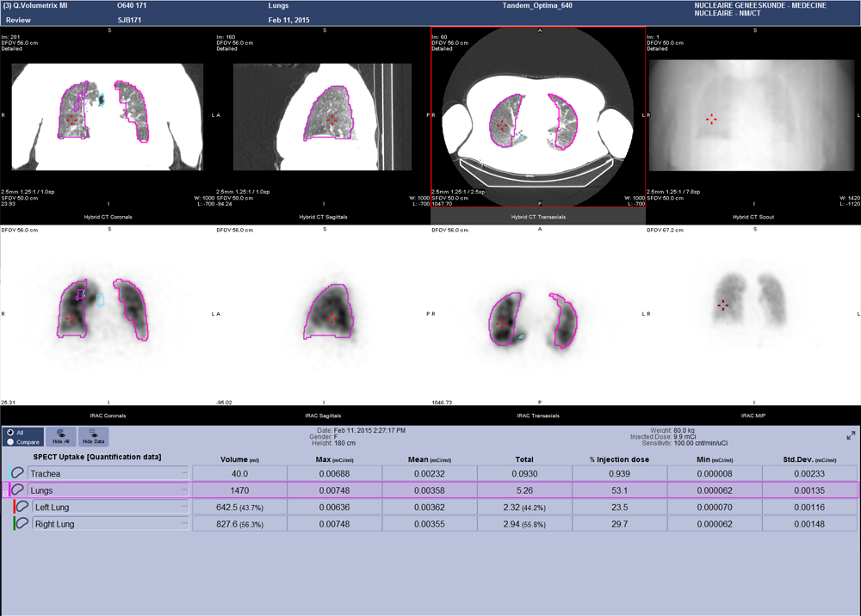Screen dimensions: 861x616
Task: Click the Hide All eye icon
Action: click(x=60, y=435)
